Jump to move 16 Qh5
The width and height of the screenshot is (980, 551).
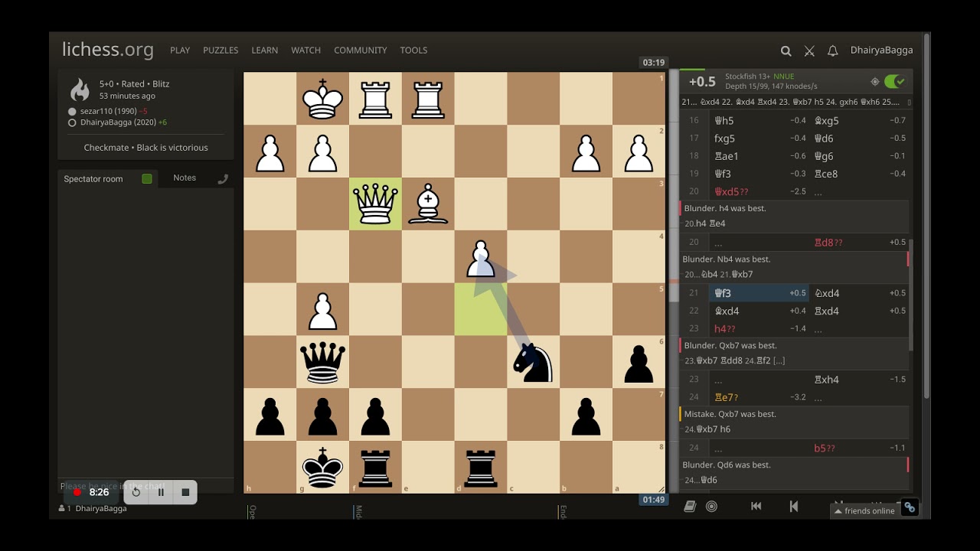pyautogui.click(x=758, y=121)
